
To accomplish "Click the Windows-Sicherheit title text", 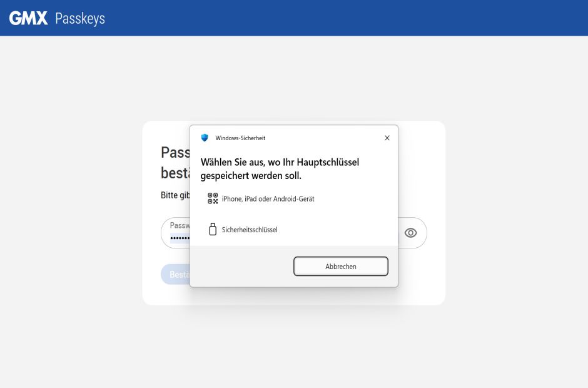I will [x=240, y=138].
